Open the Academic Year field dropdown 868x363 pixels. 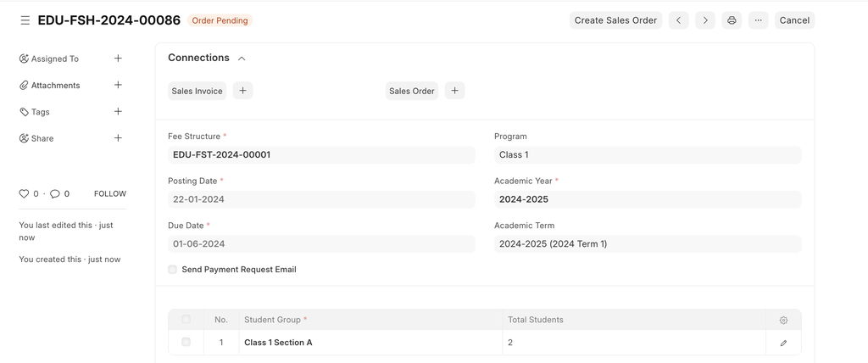[647, 199]
